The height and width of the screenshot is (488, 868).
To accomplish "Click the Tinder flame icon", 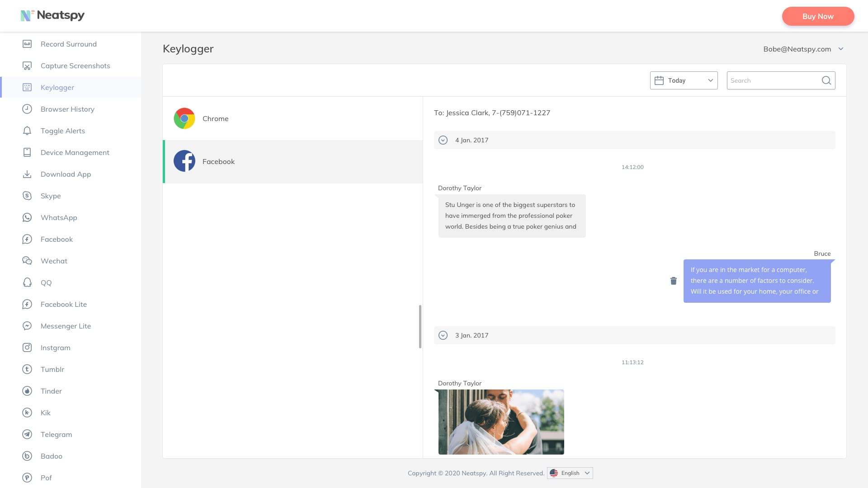I will tap(27, 391).
